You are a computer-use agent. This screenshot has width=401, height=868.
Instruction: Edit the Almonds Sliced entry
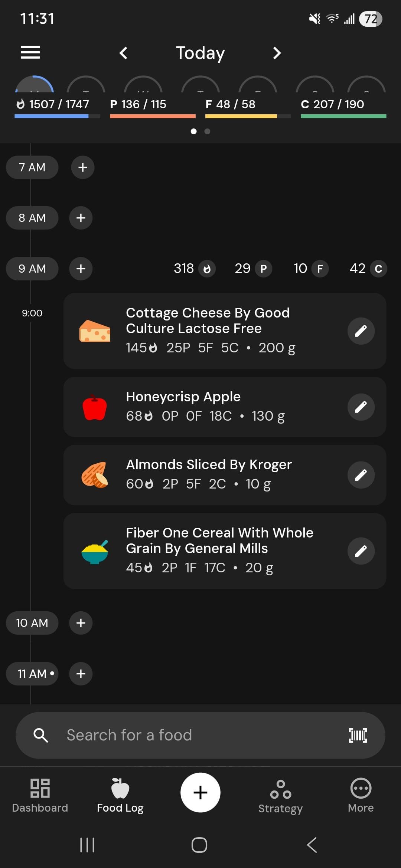361,475
